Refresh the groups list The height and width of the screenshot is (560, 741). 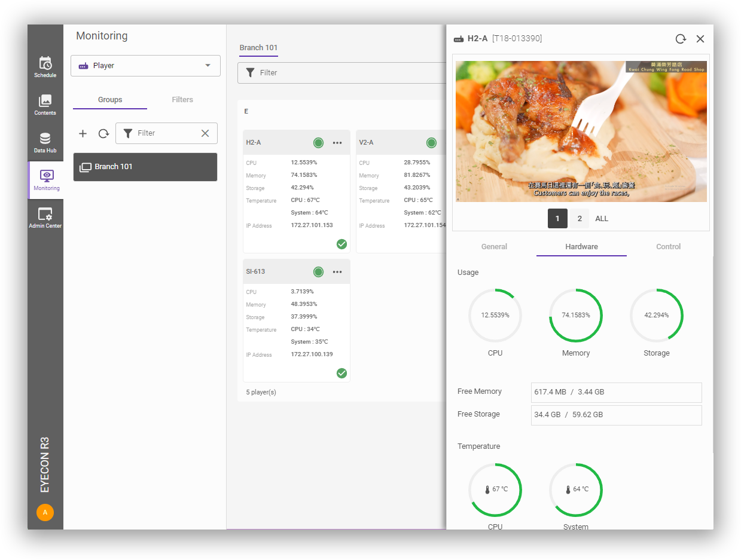tap(103, 133)
